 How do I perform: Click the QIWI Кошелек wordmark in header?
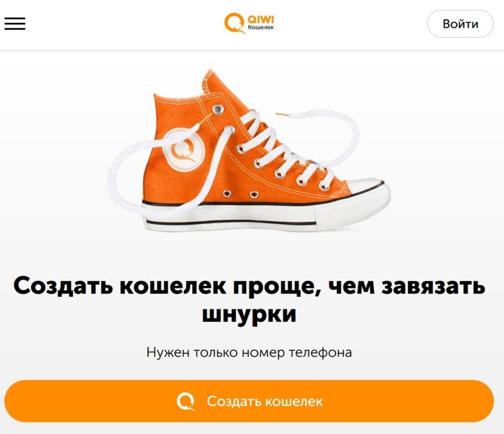[x=261, y=23]
